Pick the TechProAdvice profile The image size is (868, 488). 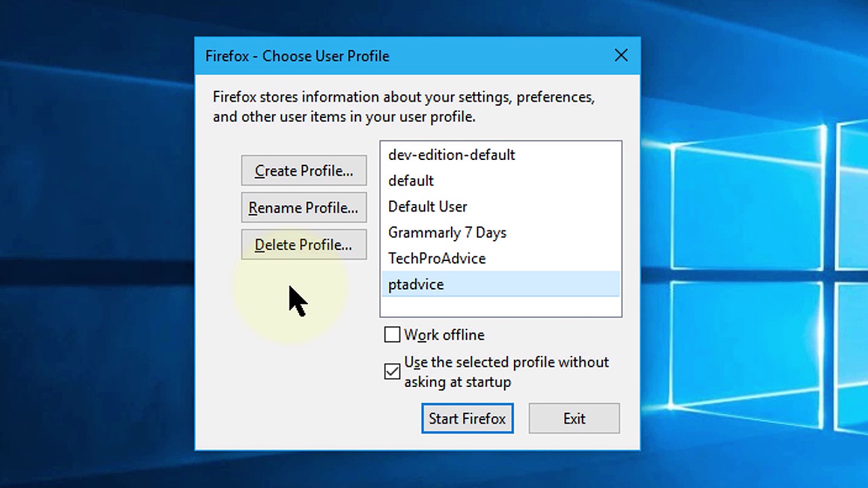tap(500, 258)
